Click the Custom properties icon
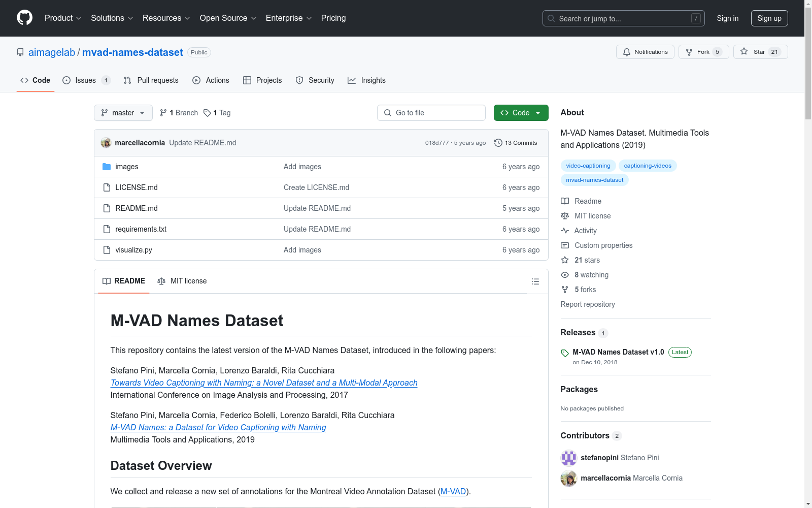 (565, 245)
